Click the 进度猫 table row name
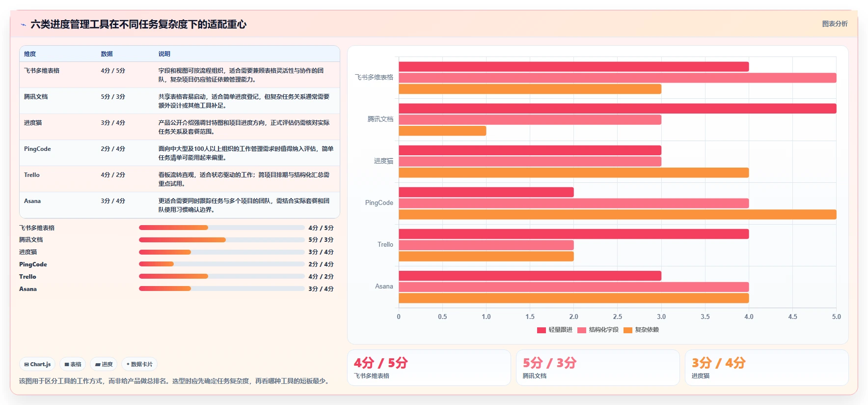Screen dimensions: 868x405 pos(33,123)
